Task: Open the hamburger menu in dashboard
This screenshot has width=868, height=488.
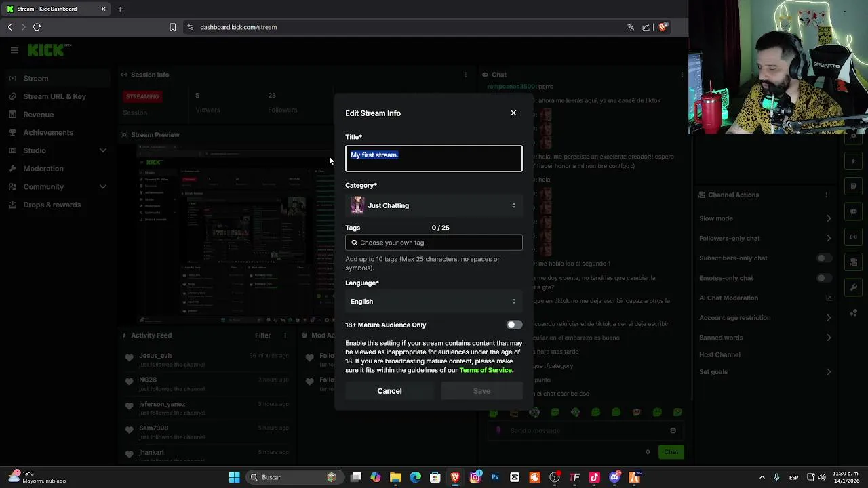Action: click(x=14, y=50)
